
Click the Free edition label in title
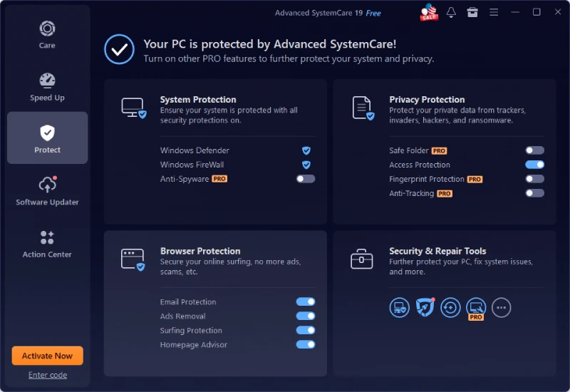click(373, 13)
